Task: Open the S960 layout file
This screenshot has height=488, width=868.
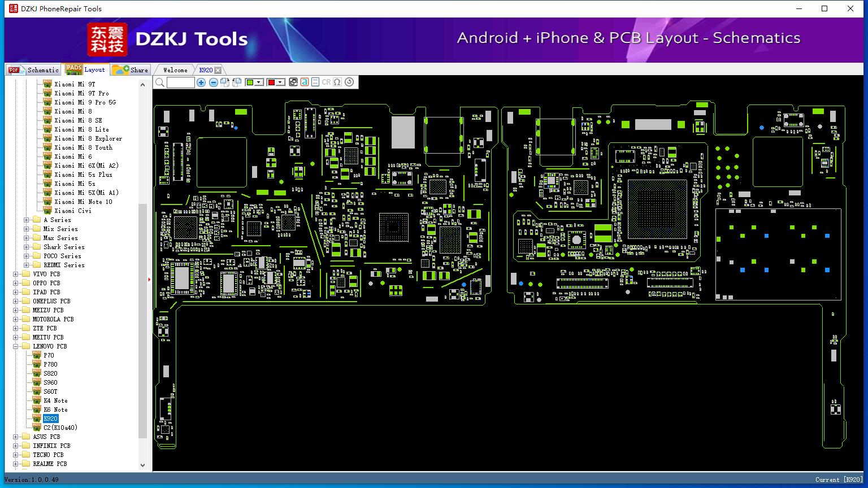Action: coord(50,382)
